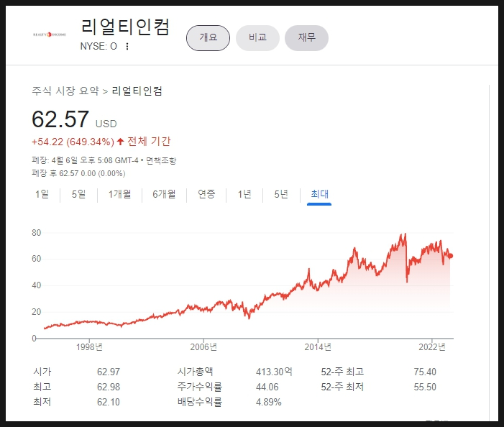Screen dimensions: 504x427
Task: Click the 배당수익률 label
Action: (x=200, y=402)
